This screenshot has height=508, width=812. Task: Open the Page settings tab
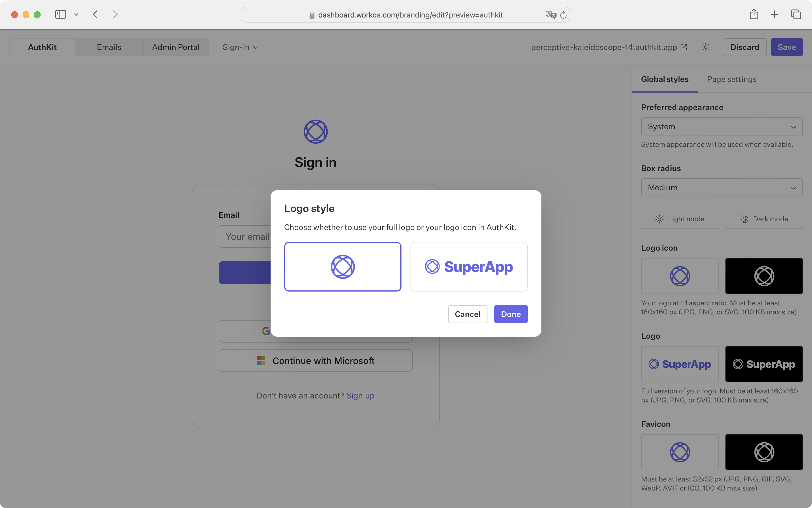tap(731, 79)
